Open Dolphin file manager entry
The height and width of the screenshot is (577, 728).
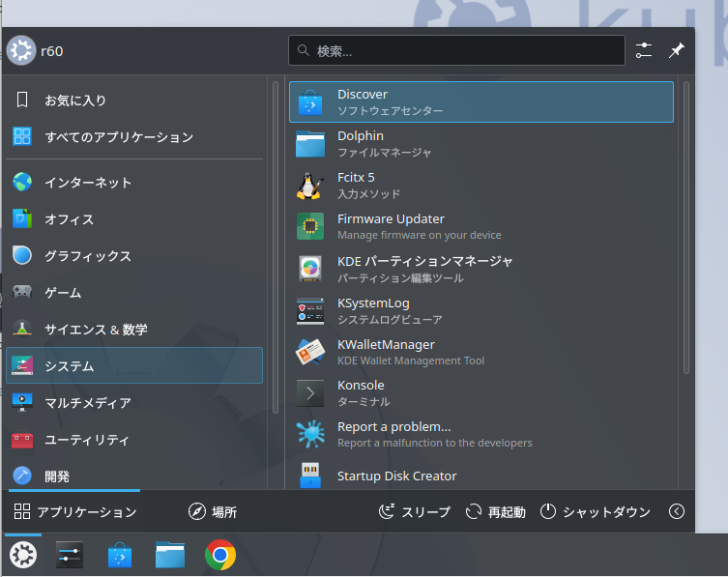tap(480, 143)
